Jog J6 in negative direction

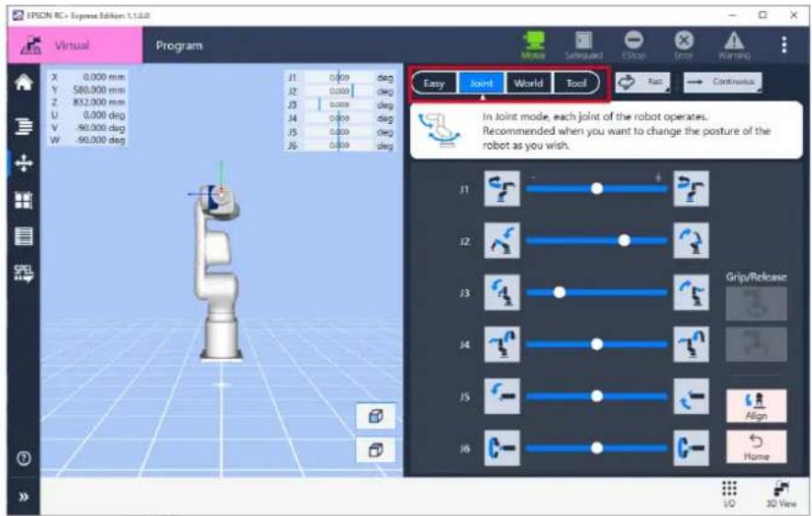tap(502, 448)
